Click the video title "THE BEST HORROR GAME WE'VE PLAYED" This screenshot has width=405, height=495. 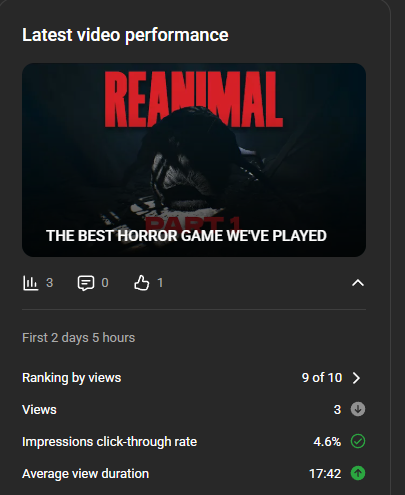tap(186, 236)
